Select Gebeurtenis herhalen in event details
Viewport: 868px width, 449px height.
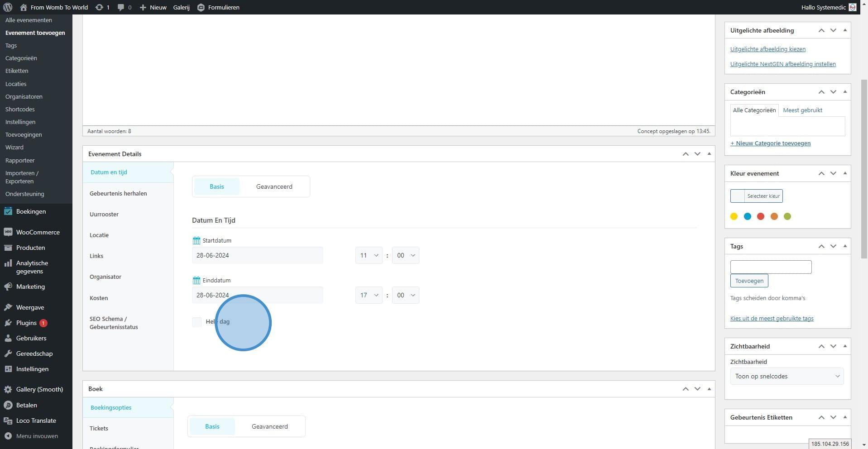pos(118,193)
